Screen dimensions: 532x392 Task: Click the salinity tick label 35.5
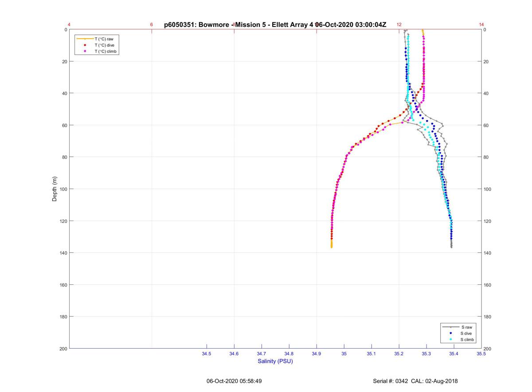click(481, 354)
